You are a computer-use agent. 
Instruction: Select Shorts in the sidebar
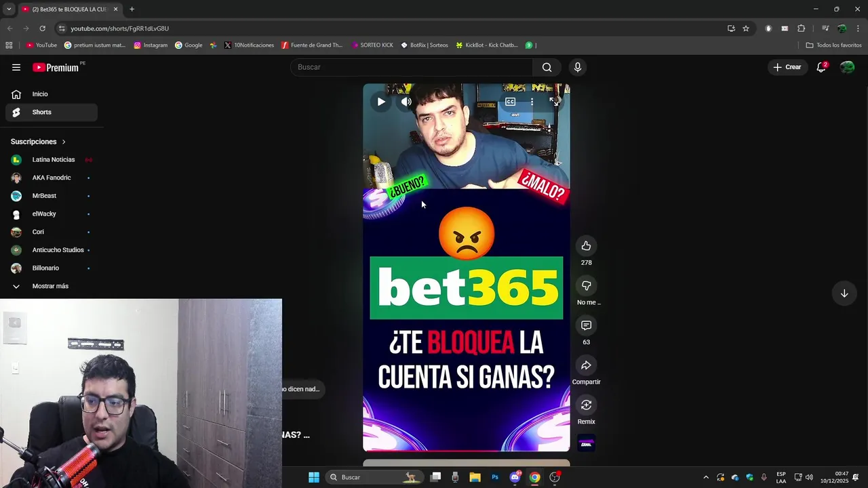[52, 112]
